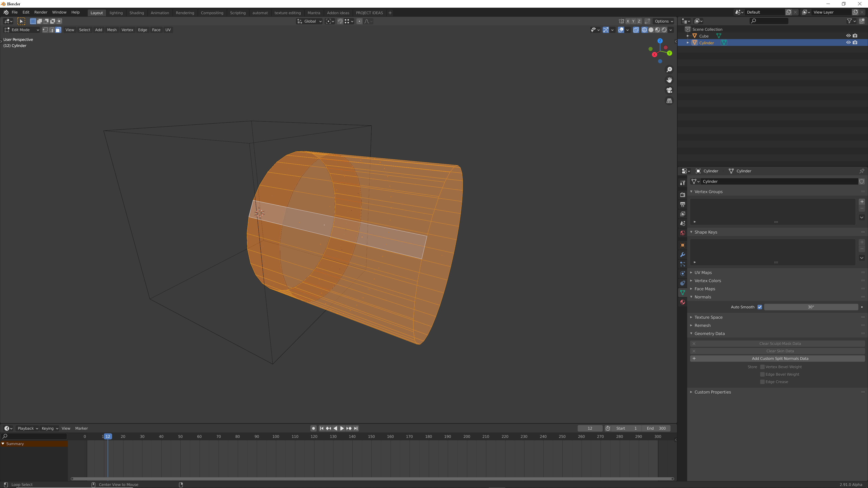The width and height of the screenshot is (868, 488).
Task: Open the World properties tab (globe icon)
Action: (x=682, y=233)
